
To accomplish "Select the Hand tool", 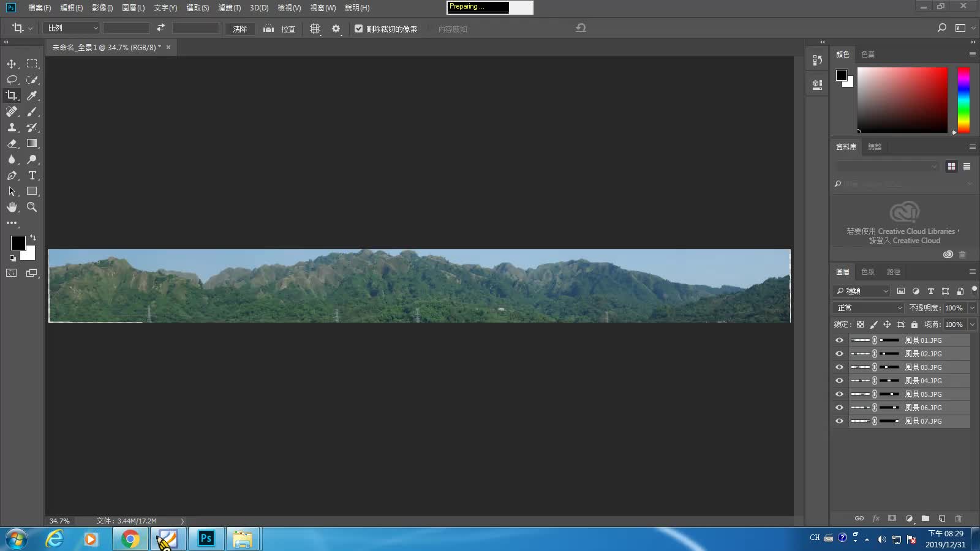I will click(x=12, y=207).
